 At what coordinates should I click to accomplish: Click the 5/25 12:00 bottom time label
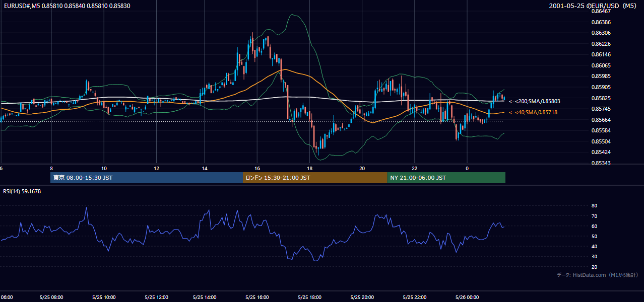(156, 297)
